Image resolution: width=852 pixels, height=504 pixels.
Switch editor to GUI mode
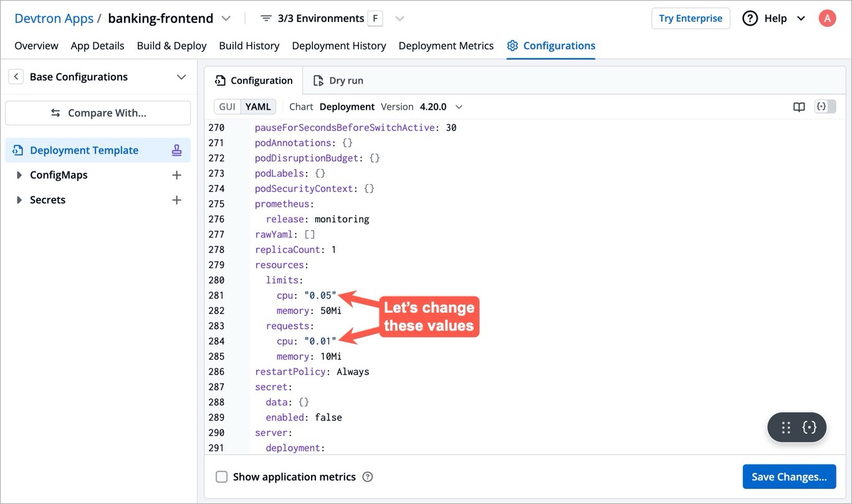tap(227, 107)
